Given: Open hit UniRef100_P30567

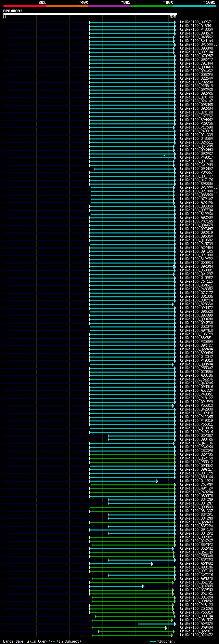Looking at the screenshot, I should point(196,172).
